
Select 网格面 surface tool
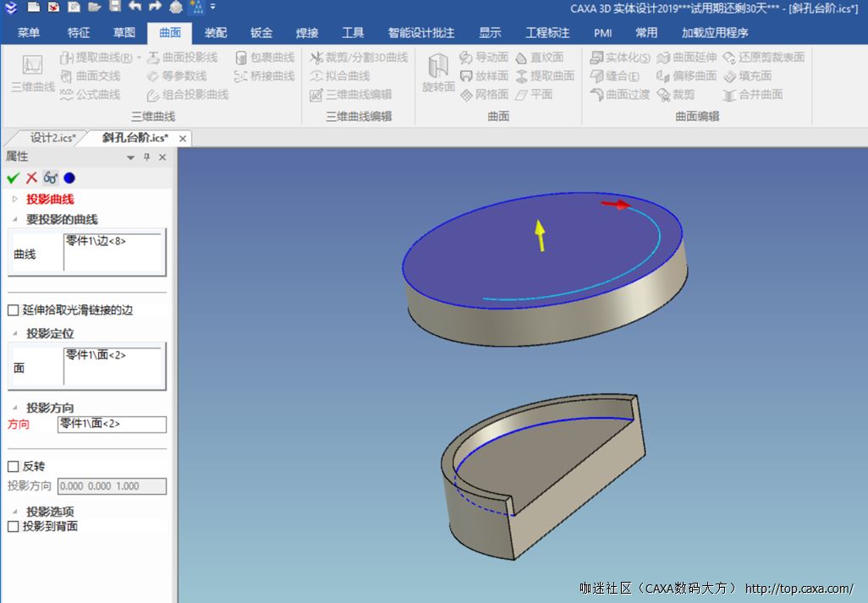tap(484, 95)
